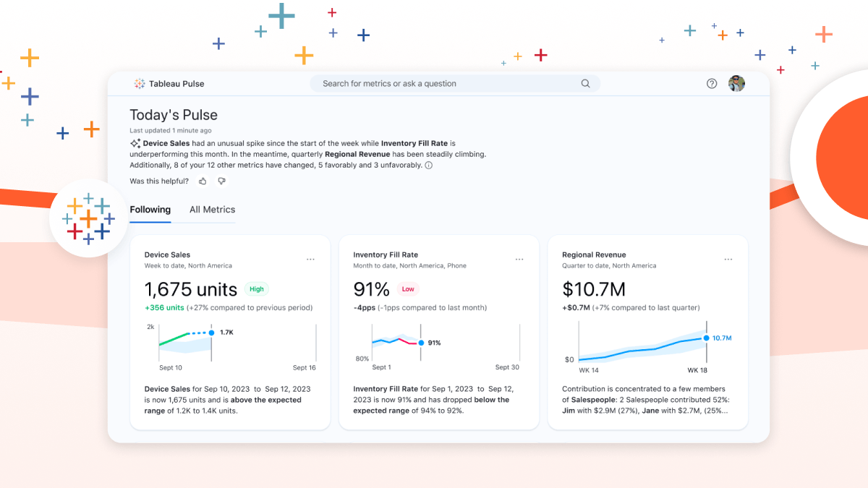Switch to the All Metrics tab
The height and width of the screenshot is (488, 868).
[x=212, y=210]
